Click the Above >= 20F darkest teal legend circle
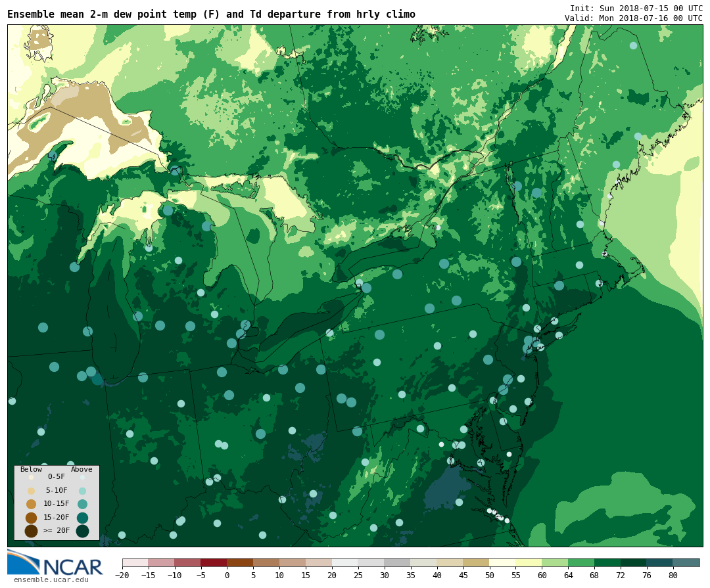Image resolution: width=710 pixels, height=588 pixels. tap(82, 531)
